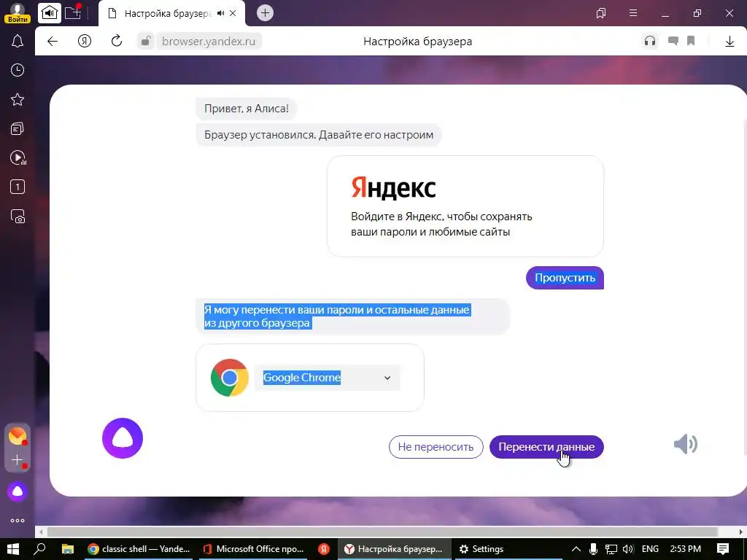The image size is (747, 560).
Task: Open the browser hamburger menu
Action: pos(633,13)
